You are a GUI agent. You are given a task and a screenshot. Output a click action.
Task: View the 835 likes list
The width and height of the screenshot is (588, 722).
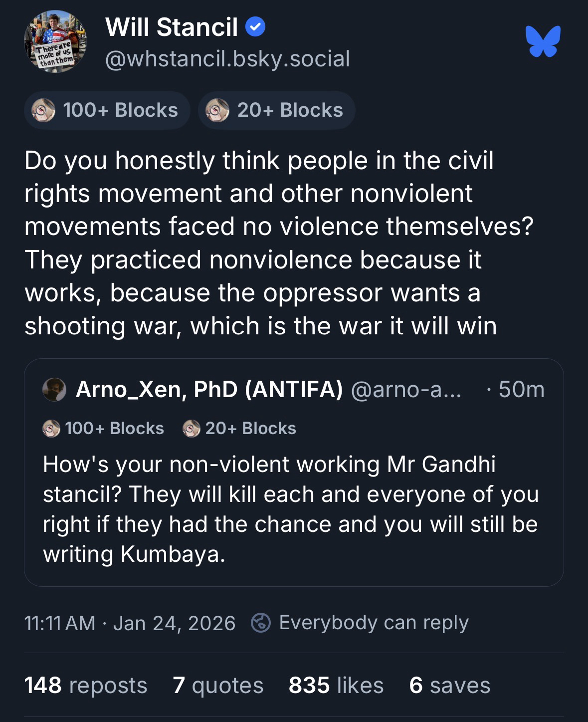tap(336, 685)
